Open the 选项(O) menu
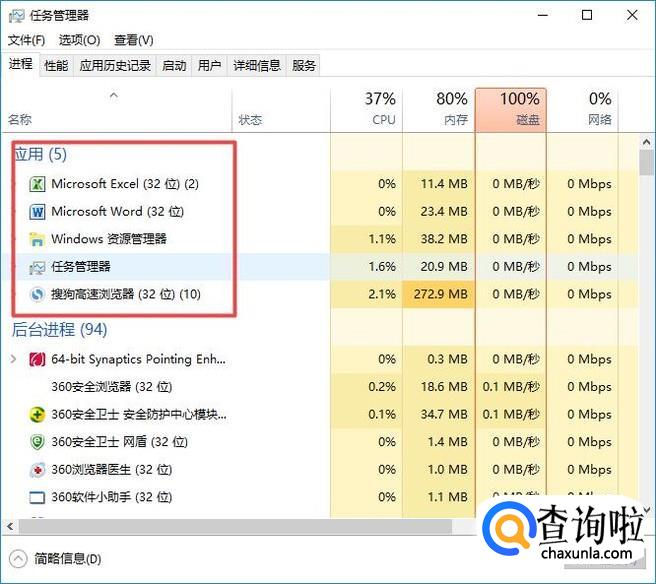656x584 pixels. click(x=79, y=40)
